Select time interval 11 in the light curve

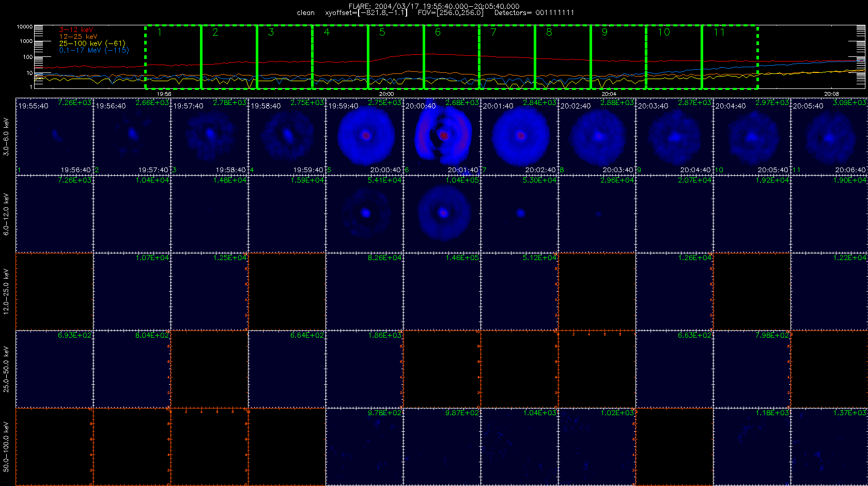click(x=730, y=57)
